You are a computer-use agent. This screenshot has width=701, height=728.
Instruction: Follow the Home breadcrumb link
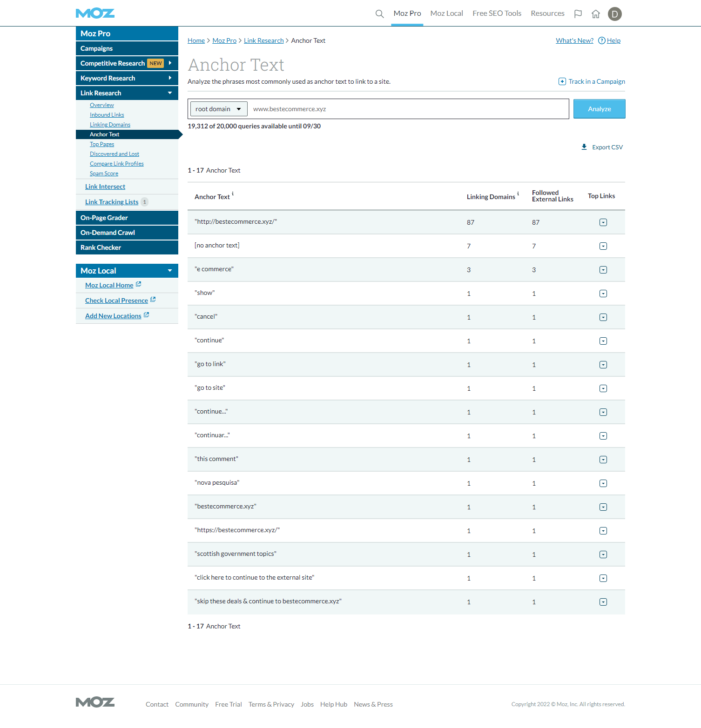pos(196,40)
